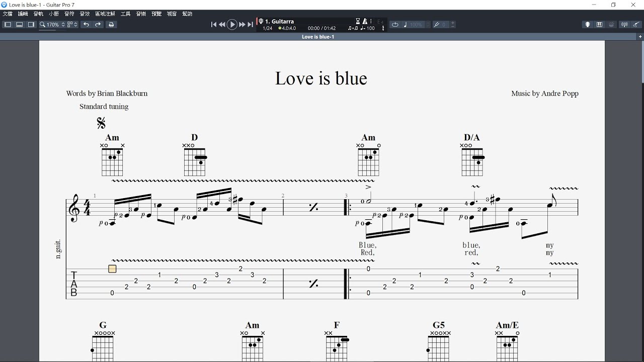Adjust the relative speed stepper arrows
Image resolution: width=644 pixels, height=362 pixels.
pyautogui.click(x=428, y=25)
